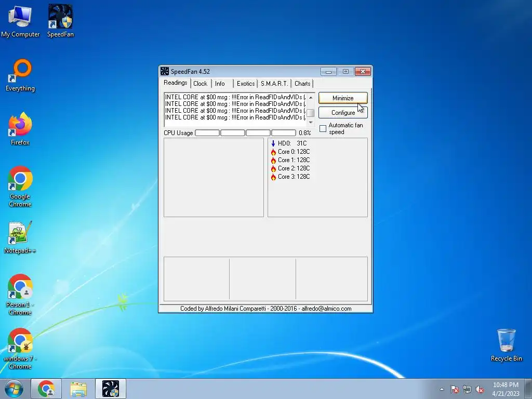Select the Google Chrome desktop shortcut
The height and width of the screenshot is (399, 532).
(x=20, y=187)
